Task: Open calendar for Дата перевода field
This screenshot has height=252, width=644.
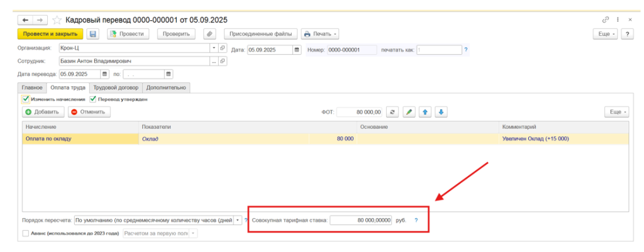Action: click(104, 74)
